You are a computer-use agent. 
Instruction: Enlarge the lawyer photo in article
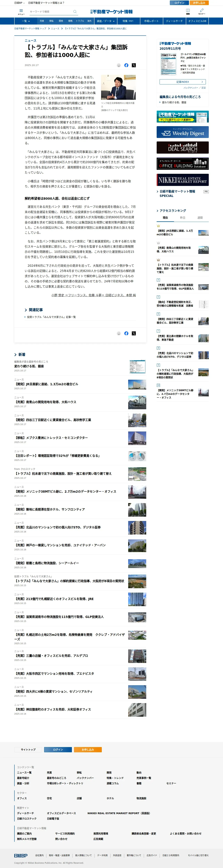(118, 87)
